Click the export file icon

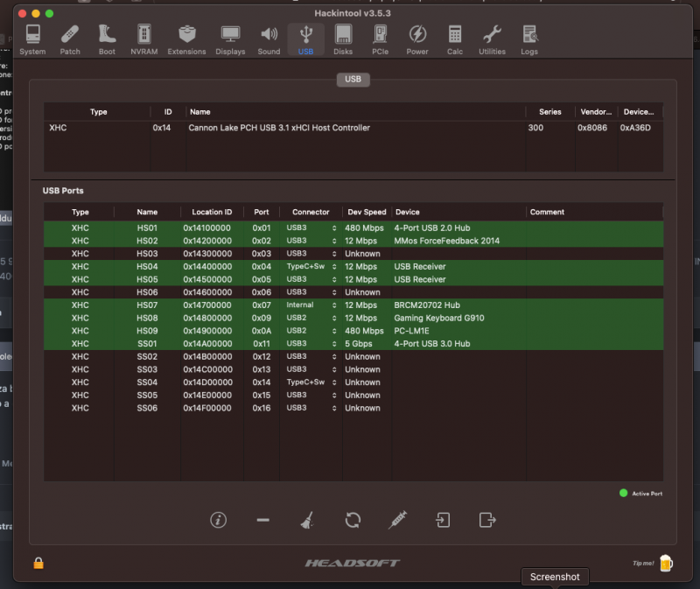(x=487, y=520)
